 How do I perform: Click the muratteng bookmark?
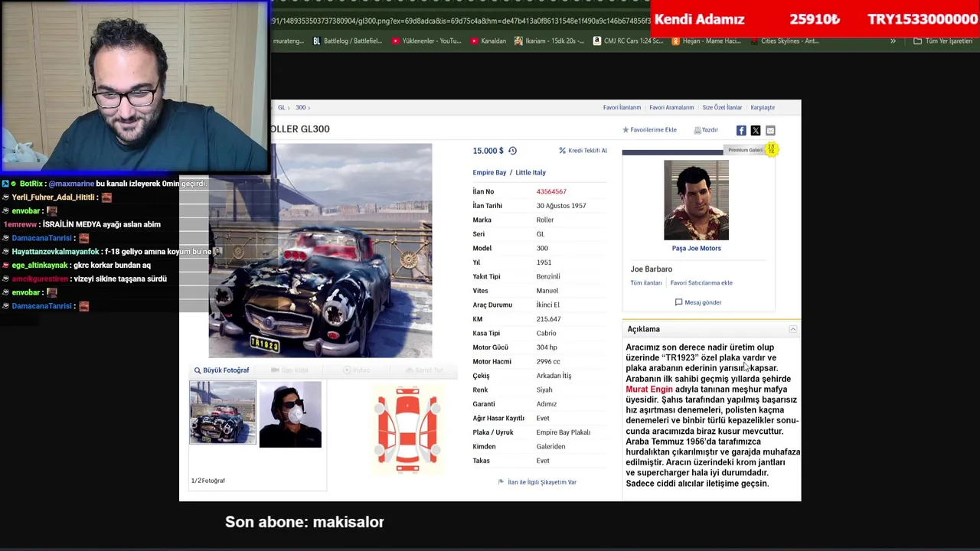tap(289, 41)
